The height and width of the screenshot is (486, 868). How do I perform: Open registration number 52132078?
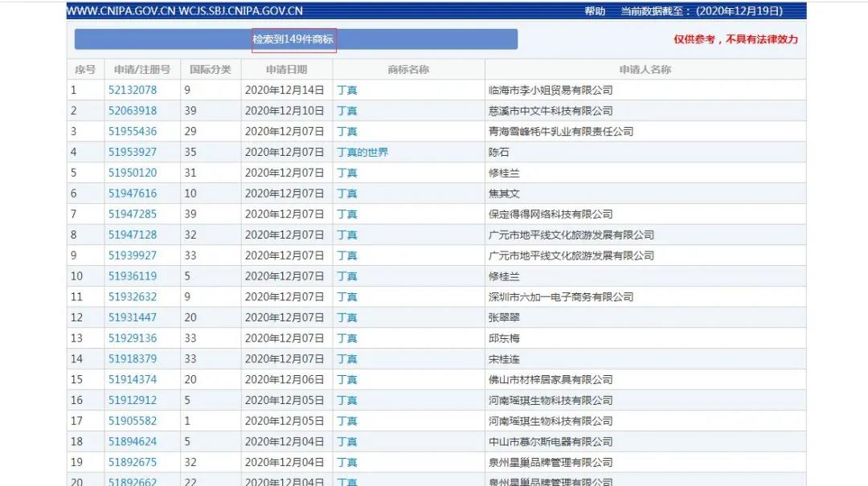(x=133, y=90)
